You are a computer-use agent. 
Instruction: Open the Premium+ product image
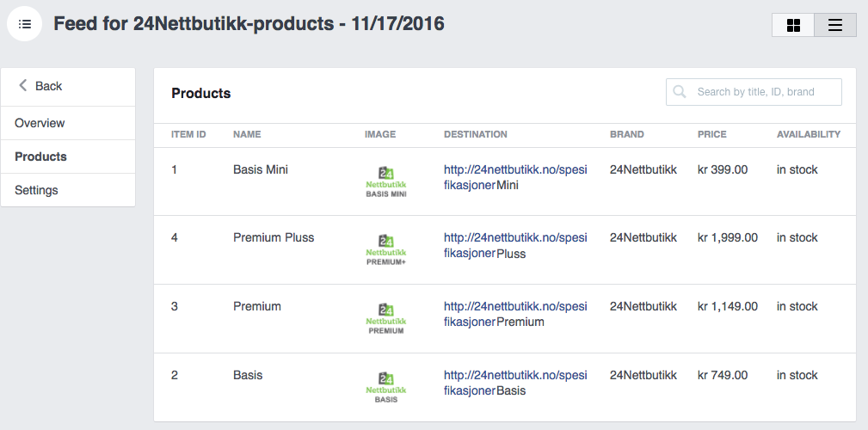386,249
